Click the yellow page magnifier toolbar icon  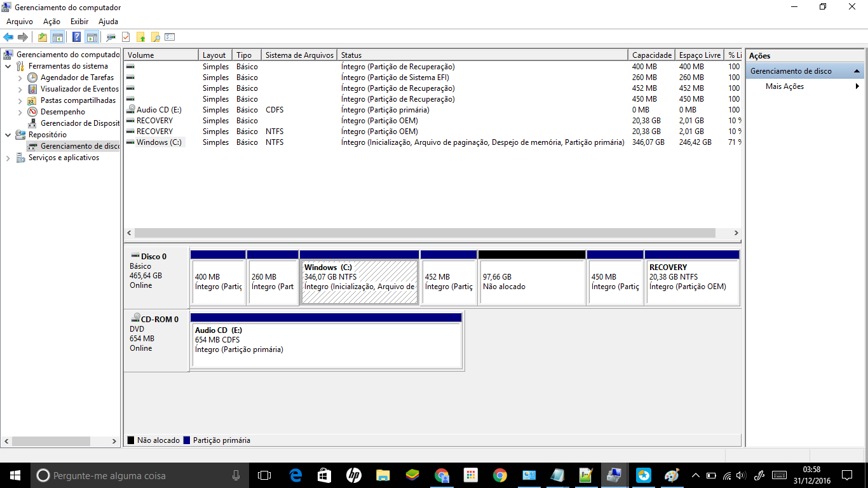point(155,37)
